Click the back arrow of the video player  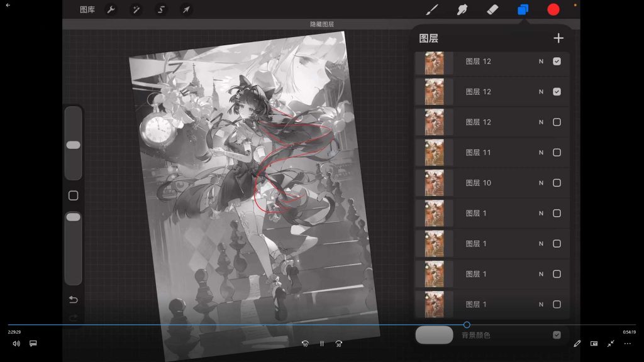[8, 5]
